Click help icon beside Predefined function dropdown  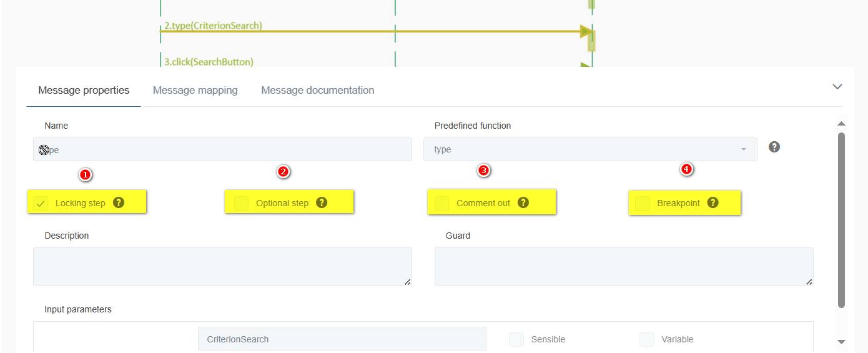tap(774, 147)
